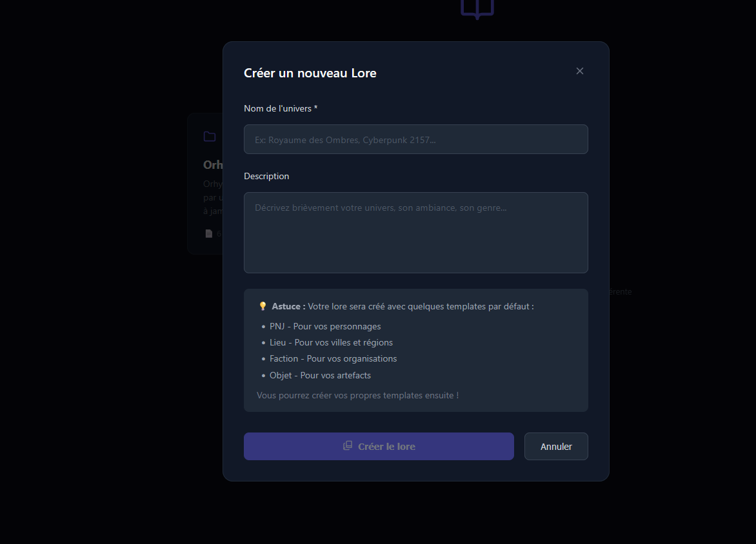
Task: Click the book icon at the top
Action: (x=477, y=8)
